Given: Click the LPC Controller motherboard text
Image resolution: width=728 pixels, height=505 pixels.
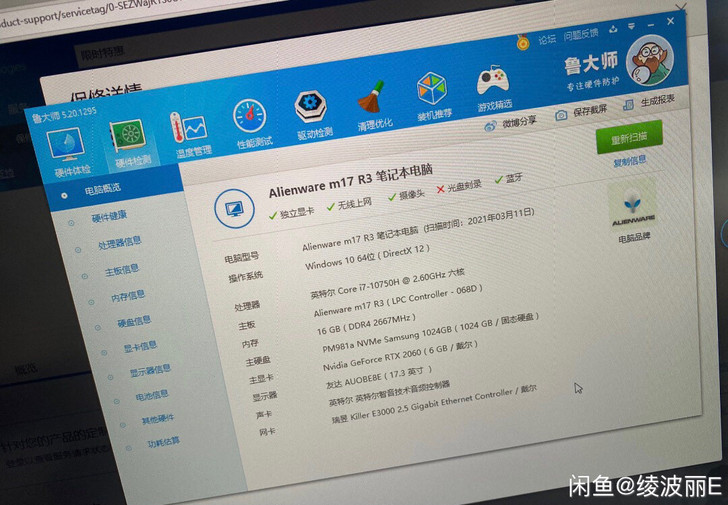Looking at the screenshot, I should pos(398,301).
